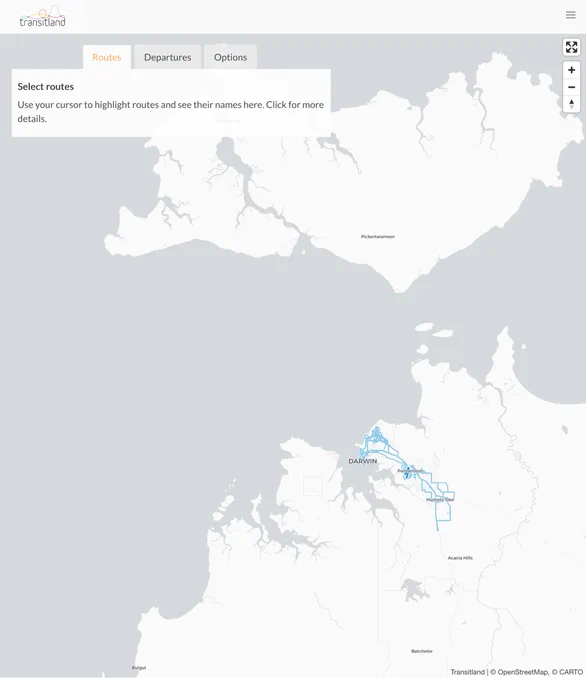Open the Options tab
Screen dimensions: 586x680
click(x=230, y=57)
